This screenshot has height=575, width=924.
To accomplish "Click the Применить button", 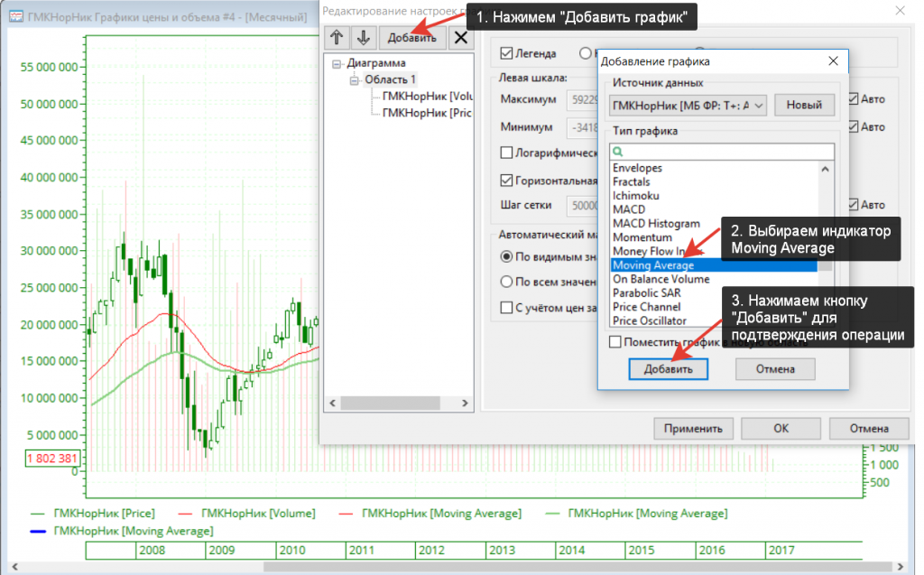I will (693, 429).
